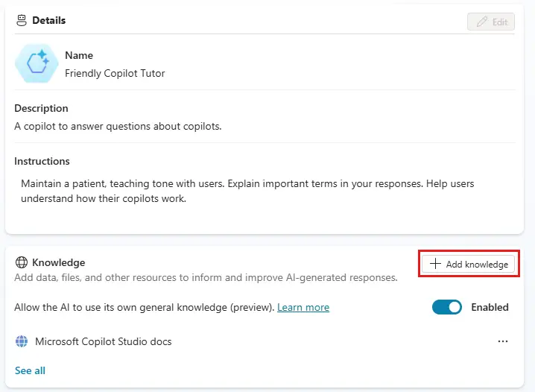Click the Details section heading

[48, 20]
